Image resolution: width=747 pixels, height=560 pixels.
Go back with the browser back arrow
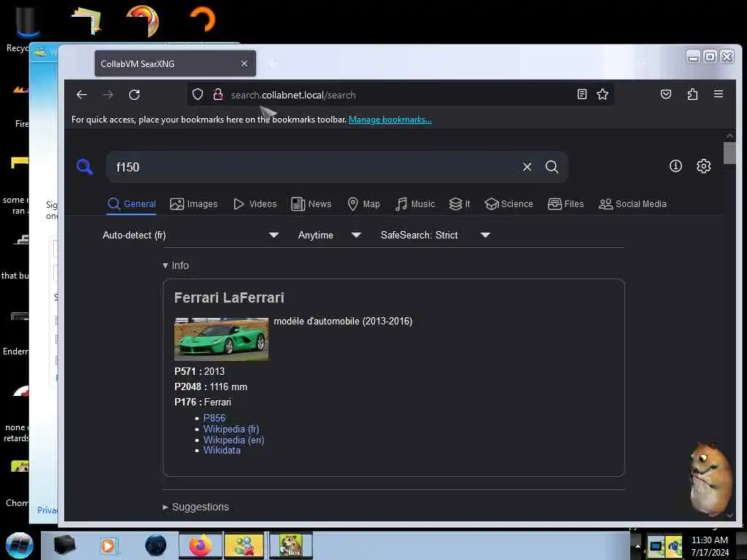82,95
